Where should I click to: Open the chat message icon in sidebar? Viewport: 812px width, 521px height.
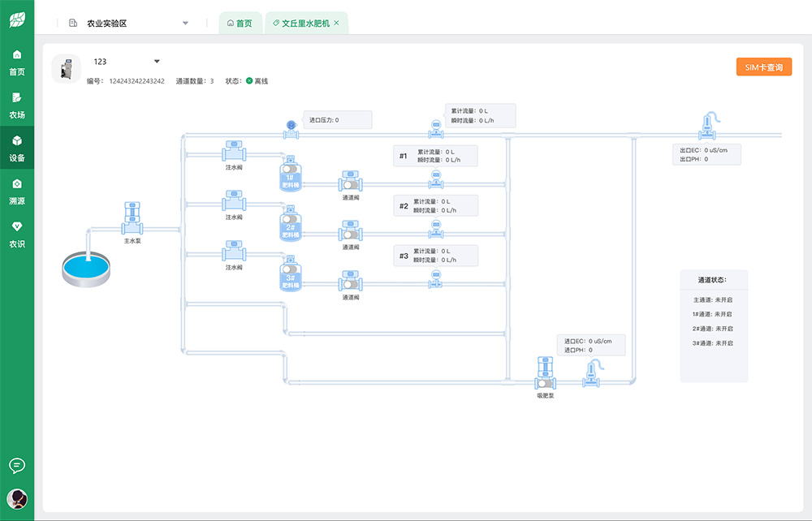[x=17, y=465]
